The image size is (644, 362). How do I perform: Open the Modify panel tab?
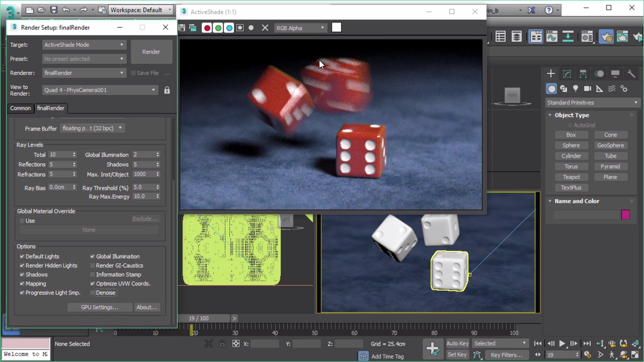click(567, 74)
